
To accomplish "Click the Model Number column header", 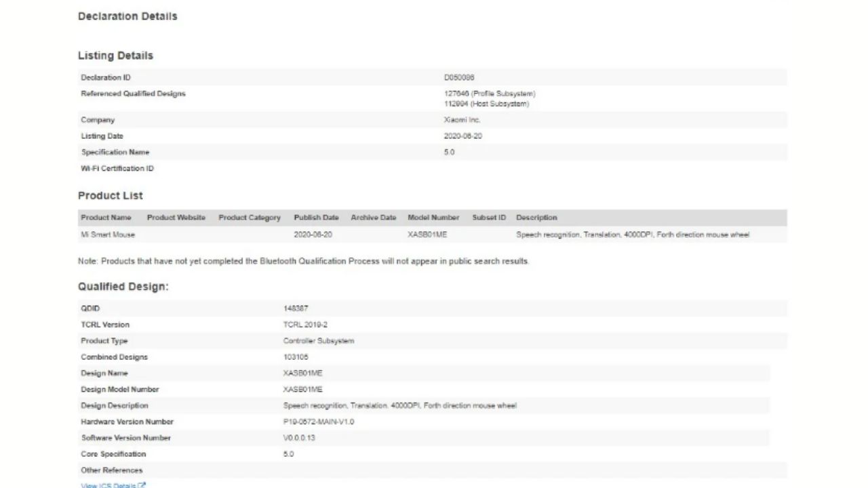I will click(x=433, y=218).
